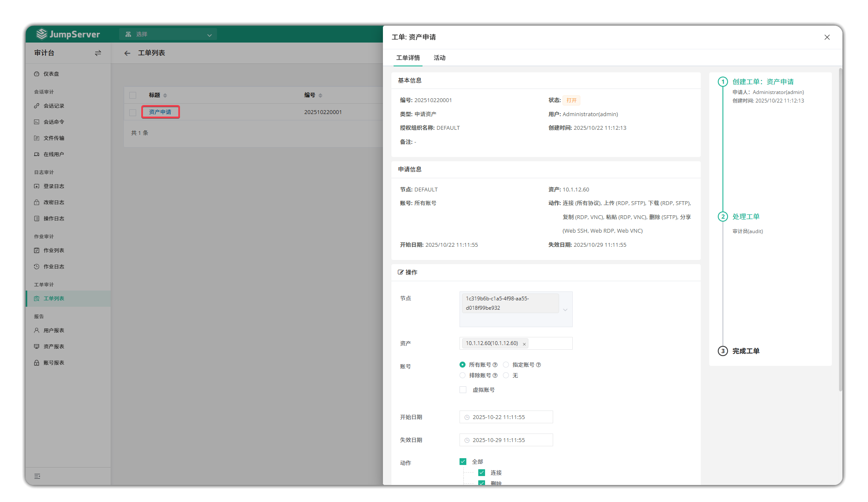
Task: Toggle the audit console switch icon
Action: (98, 53)
